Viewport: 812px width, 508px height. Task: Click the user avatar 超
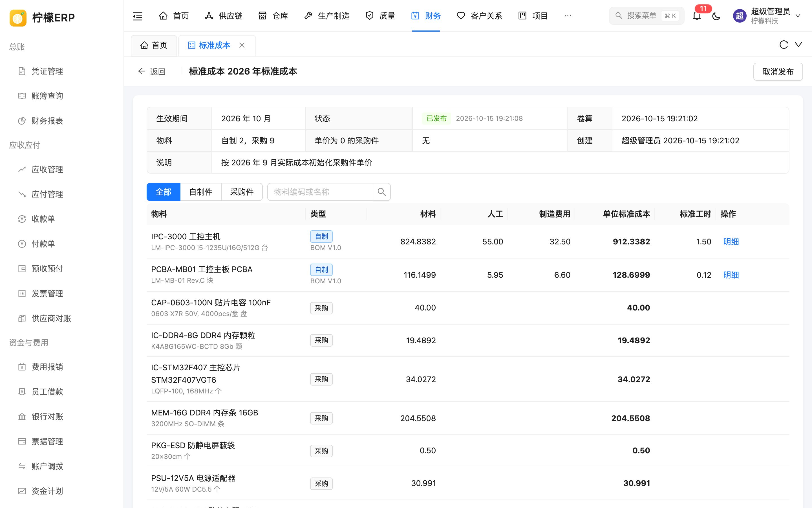[x=740, y=16]
